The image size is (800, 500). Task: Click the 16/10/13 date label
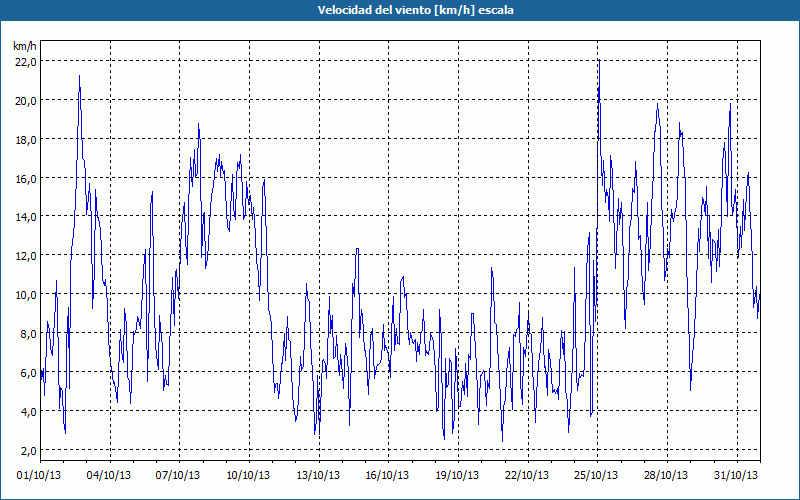(x=387, y=475)
